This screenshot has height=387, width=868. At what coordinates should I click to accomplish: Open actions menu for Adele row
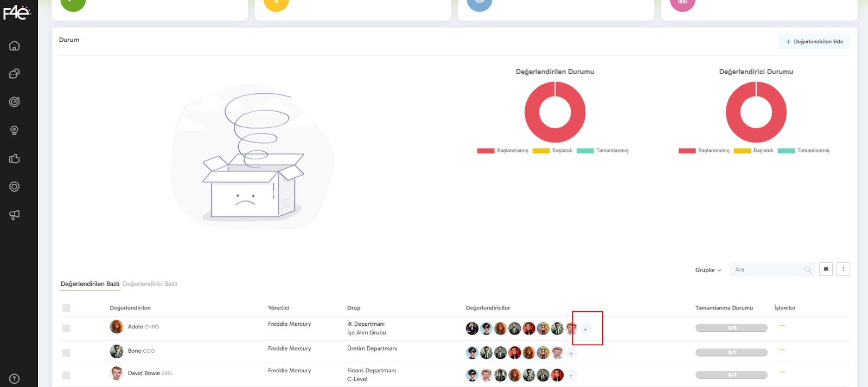tap(782, 326)
